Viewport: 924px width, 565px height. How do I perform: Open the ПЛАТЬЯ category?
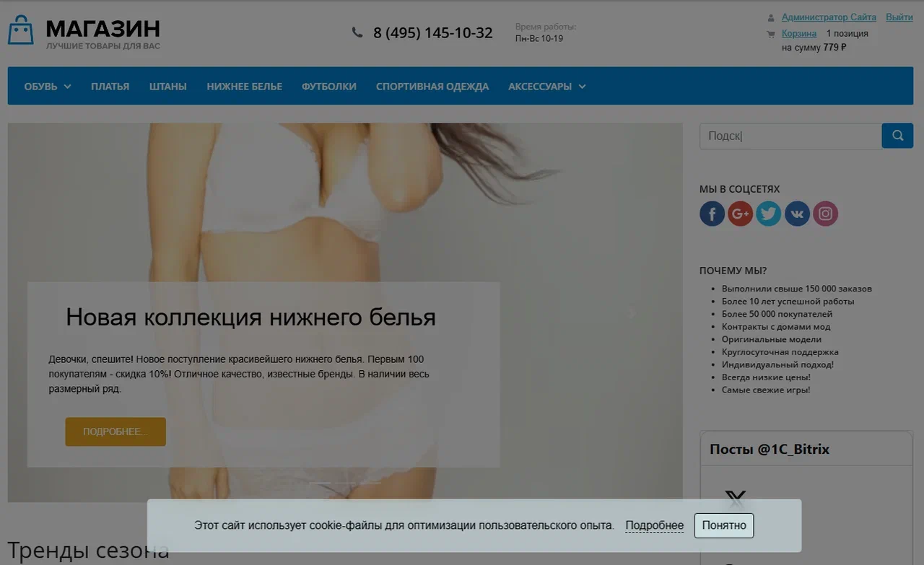tap(110, 87)
